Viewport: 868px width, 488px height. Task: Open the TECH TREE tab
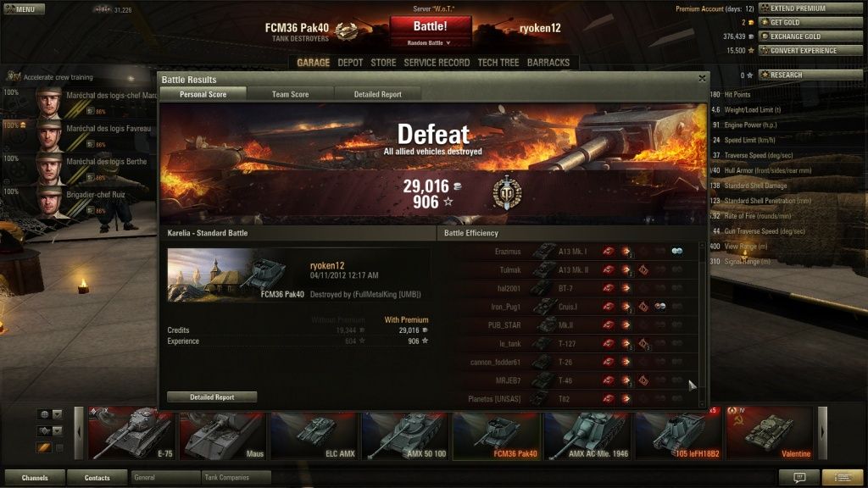pos(498,63)
